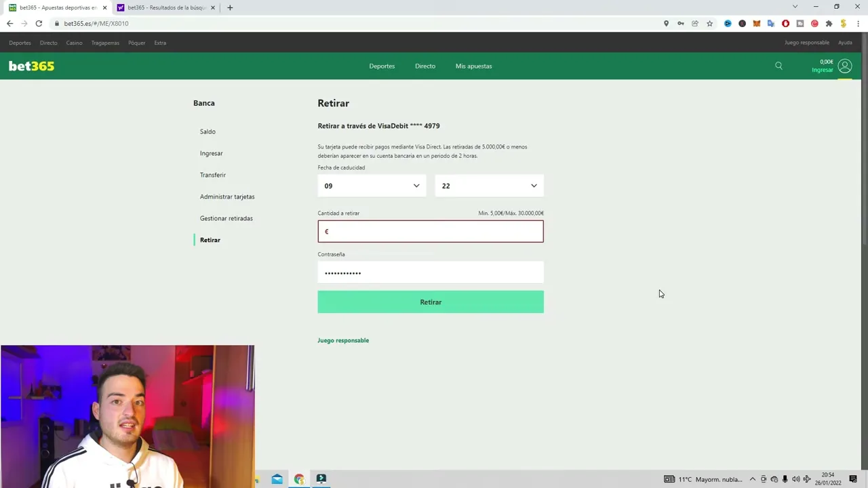The image size is (868, 488).
Task: Open Gestionar retiradas in Banca menu
Action: (x=226, y=218)
